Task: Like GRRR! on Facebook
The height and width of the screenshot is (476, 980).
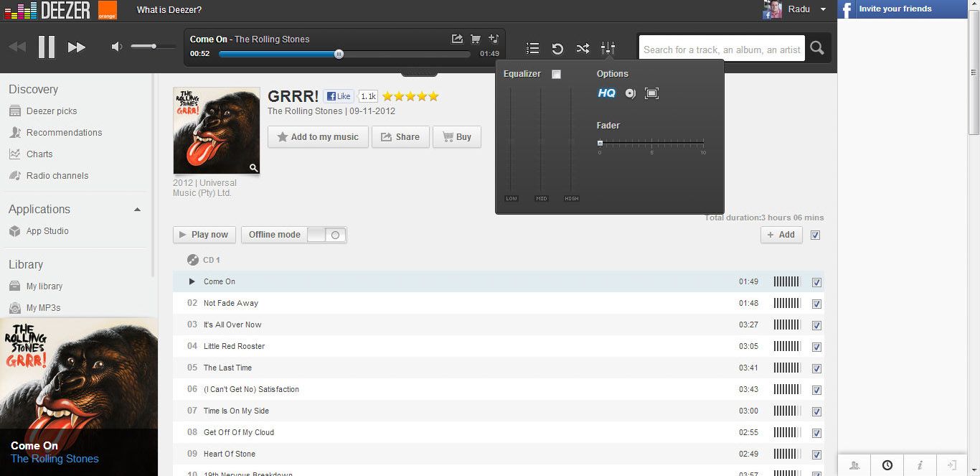Action: [339, 96]
